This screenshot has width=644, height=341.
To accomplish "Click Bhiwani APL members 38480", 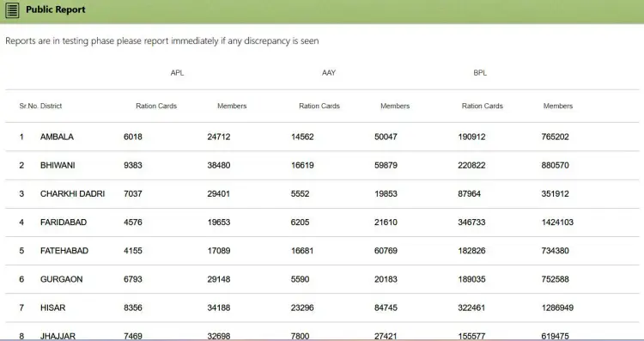I will [x=218, y=165].
